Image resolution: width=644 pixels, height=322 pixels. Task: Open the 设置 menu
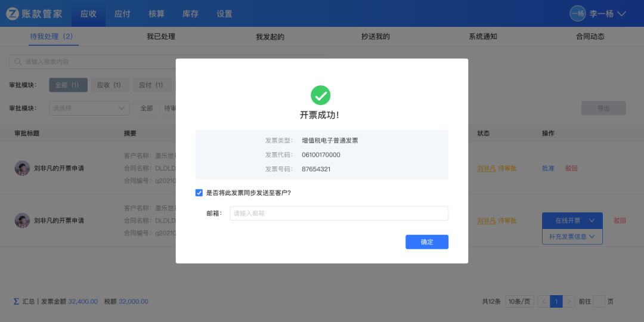click(225, 14)
